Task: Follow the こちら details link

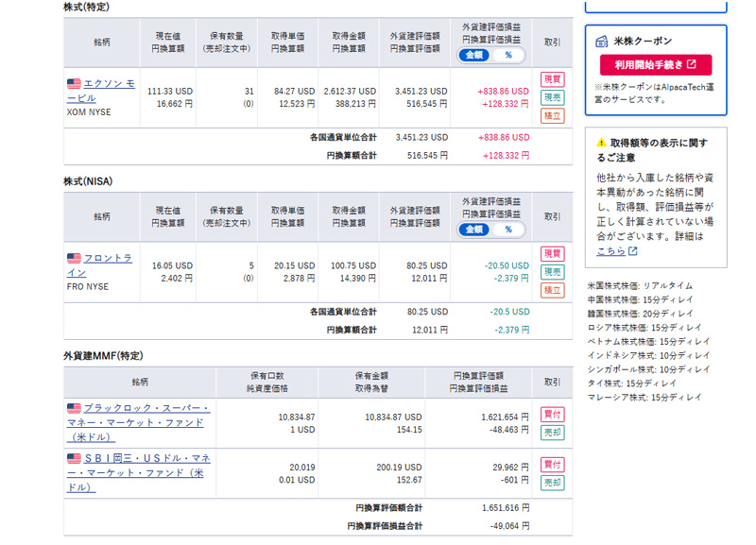Action: pos(610,251)
